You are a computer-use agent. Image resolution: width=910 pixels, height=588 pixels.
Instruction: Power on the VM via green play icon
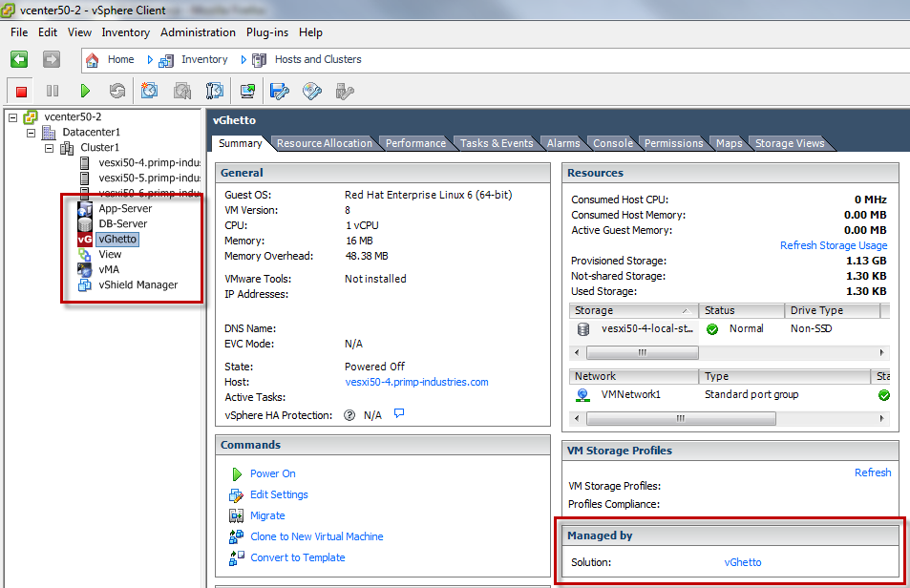[85, 91]
